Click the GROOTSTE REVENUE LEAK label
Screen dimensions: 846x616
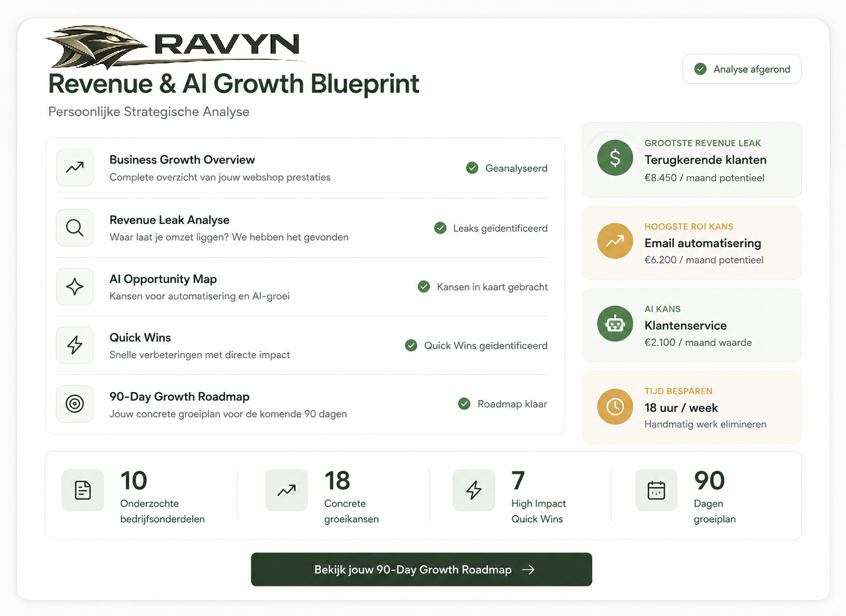coord(702,143)
